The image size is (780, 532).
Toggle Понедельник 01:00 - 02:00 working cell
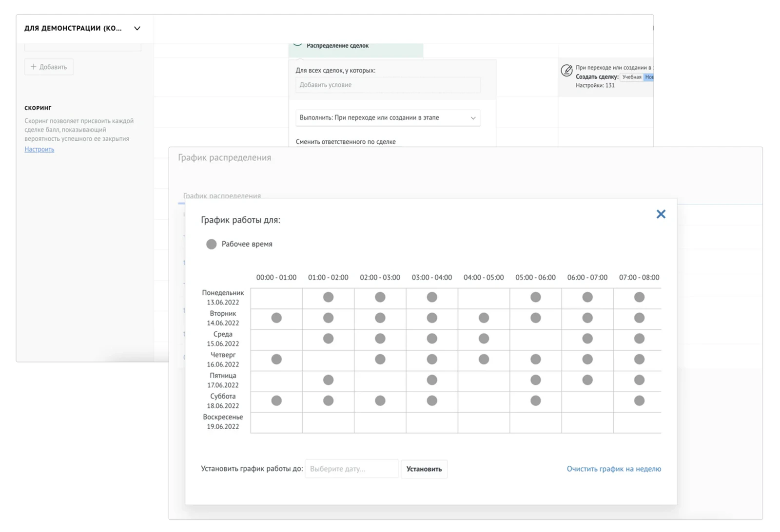[328, 297]
